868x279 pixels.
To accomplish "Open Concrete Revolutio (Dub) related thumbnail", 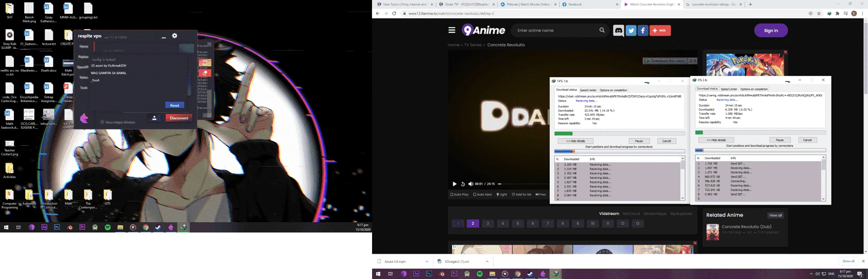I will click(712, 232).
